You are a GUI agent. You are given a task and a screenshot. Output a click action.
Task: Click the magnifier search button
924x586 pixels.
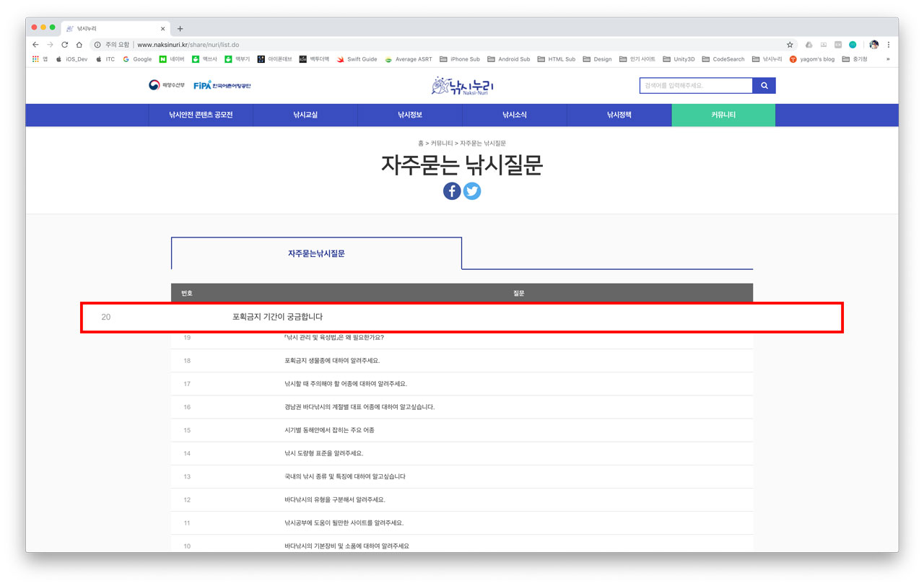pyautogui.click(x=764, y=85)
